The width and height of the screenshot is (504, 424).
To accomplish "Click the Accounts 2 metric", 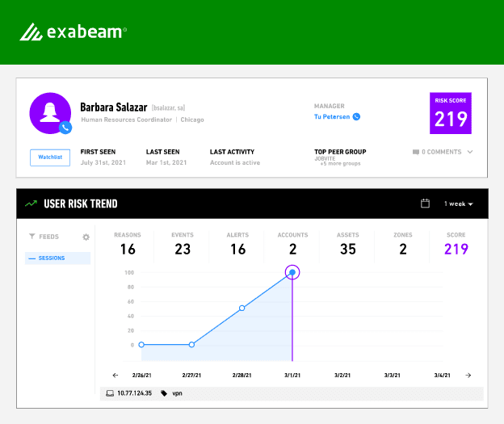I will [292, 245].
